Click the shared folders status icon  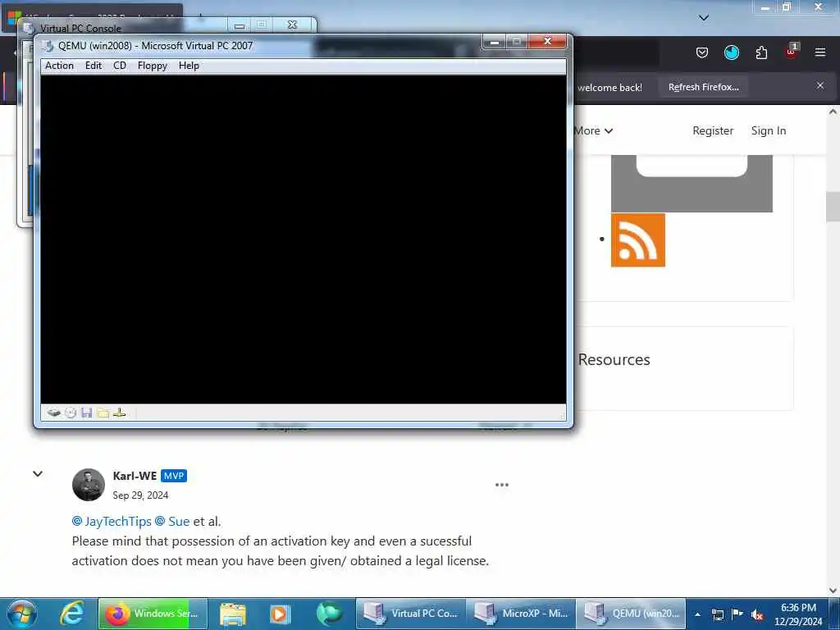103,413
